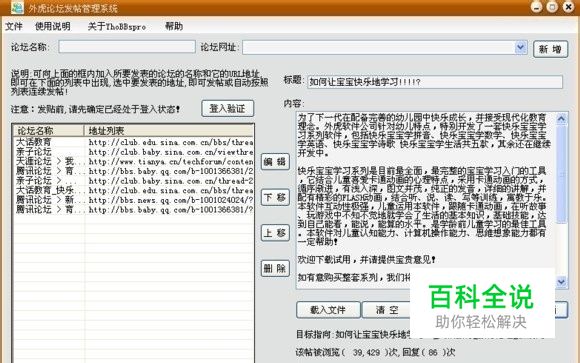Image resolution: width=580 pixels, height=363 pixels.
Task: Select the 大话教育_快乐 list row
Action: (x=134, y=190)
